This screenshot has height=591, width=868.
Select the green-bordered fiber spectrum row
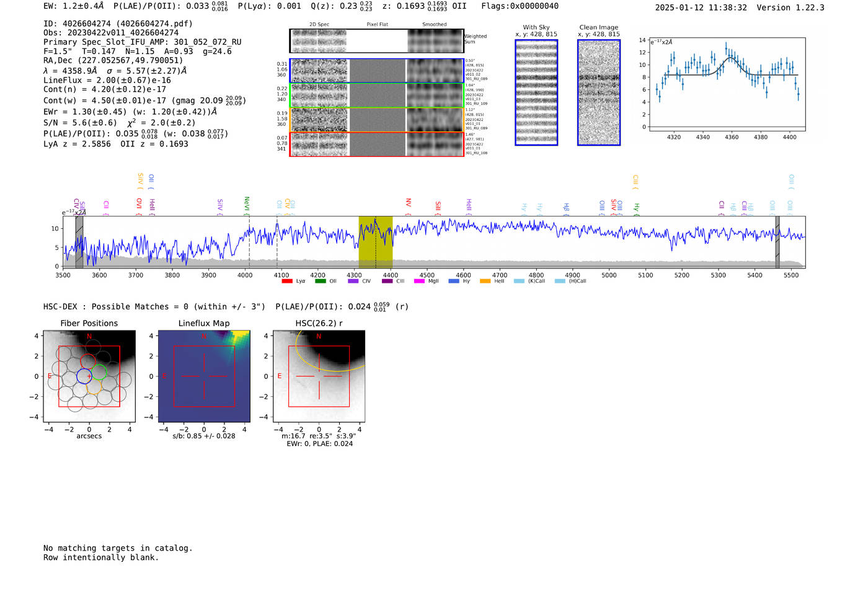pyautogui.click(x=376, y=95)
